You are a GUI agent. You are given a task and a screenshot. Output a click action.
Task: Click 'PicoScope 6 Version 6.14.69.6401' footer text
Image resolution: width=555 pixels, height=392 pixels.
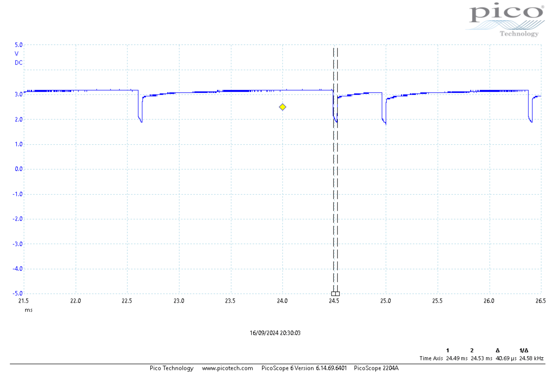304,368
